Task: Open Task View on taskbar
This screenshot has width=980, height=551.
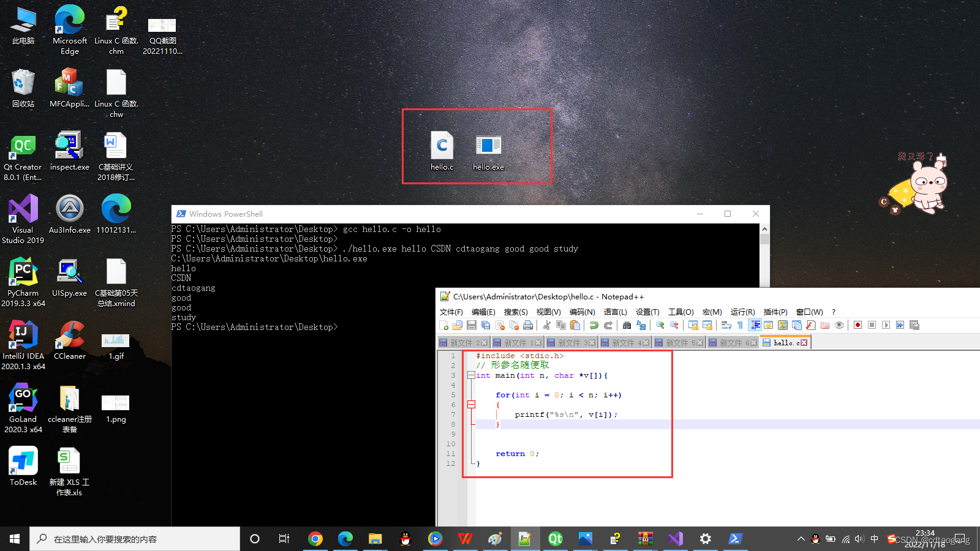Action: tap(284, 539)
